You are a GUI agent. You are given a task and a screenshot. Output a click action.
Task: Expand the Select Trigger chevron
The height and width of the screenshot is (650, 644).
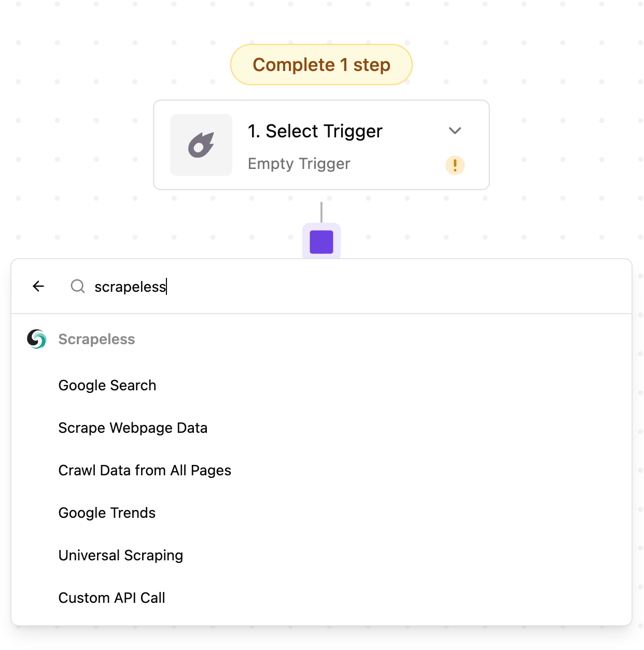tap(455, 131)
